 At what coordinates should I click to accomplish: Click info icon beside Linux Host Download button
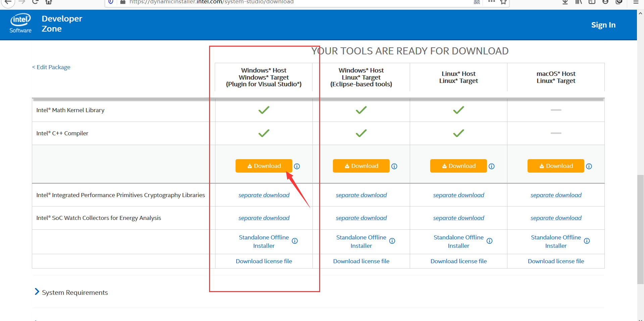point(492,166)
